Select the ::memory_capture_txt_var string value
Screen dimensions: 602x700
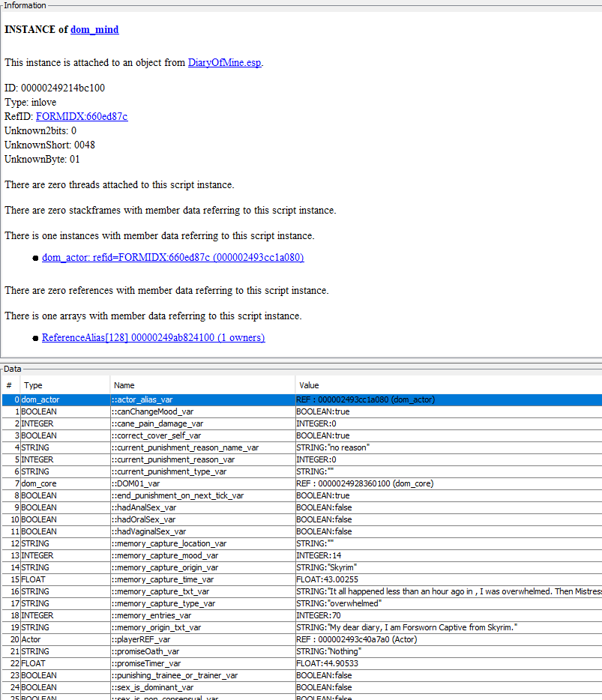pyautogui.click(x=448, y=591)
